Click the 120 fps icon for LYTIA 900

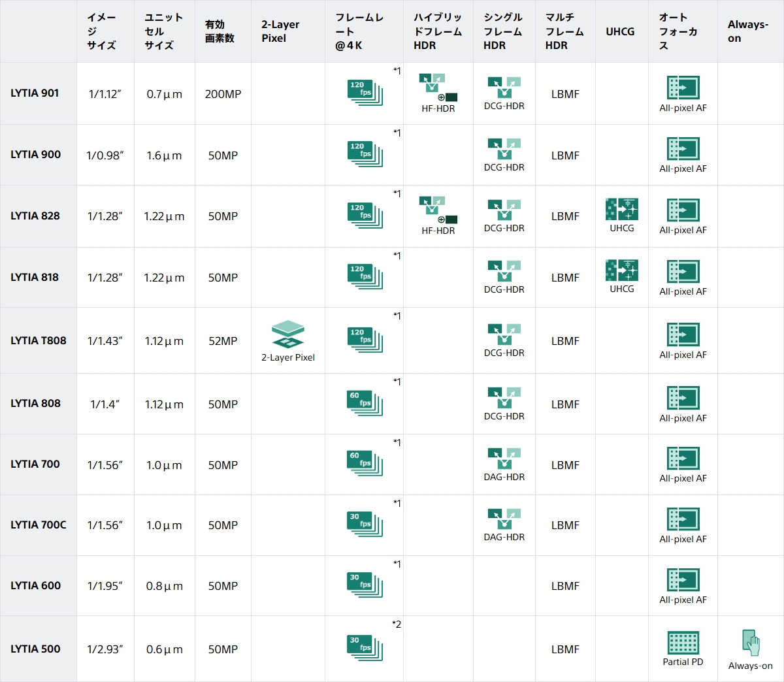click(365, 154)
